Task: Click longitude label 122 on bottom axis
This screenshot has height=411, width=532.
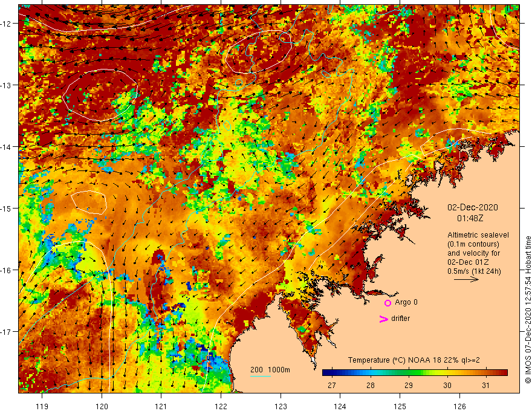Action: click(221, 406)
